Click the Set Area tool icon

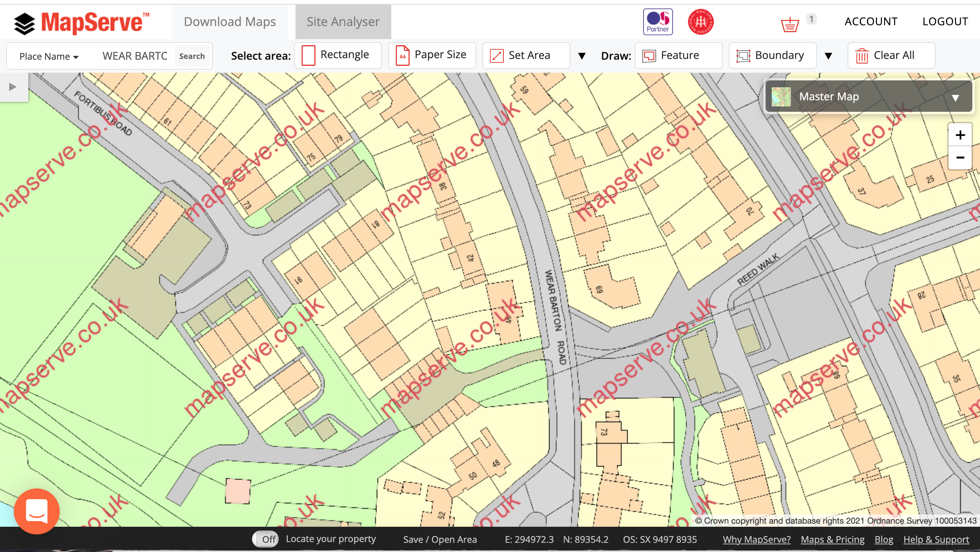495,55
